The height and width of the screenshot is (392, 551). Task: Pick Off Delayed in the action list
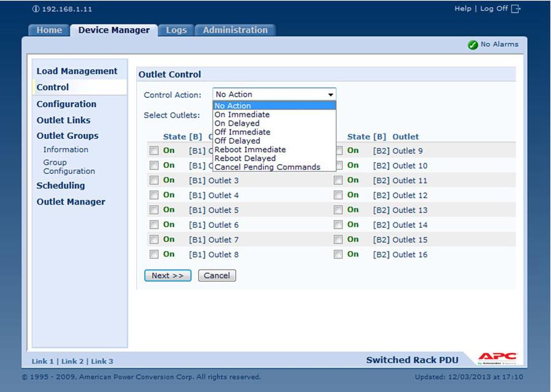pos(237,141)
